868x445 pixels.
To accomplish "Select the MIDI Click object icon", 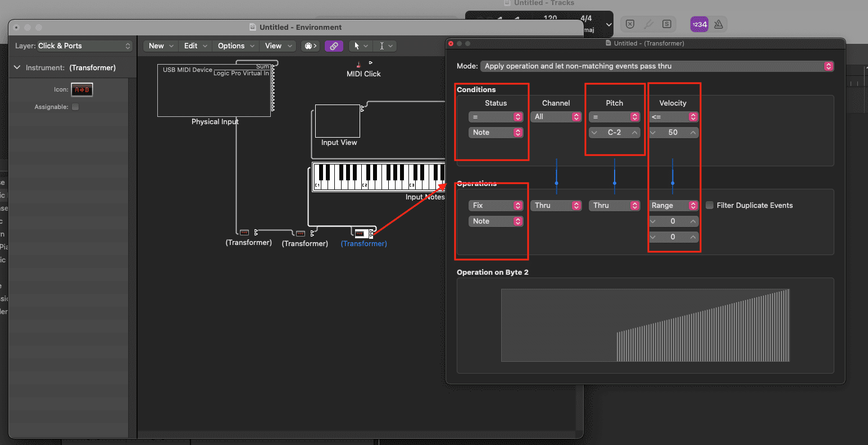I will coord(359,65).
